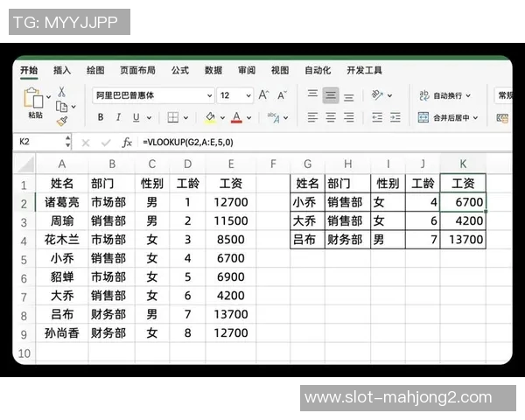Click the Fill Color bucket icon
Screen dimensions: 525x420
tap(210, 117)
